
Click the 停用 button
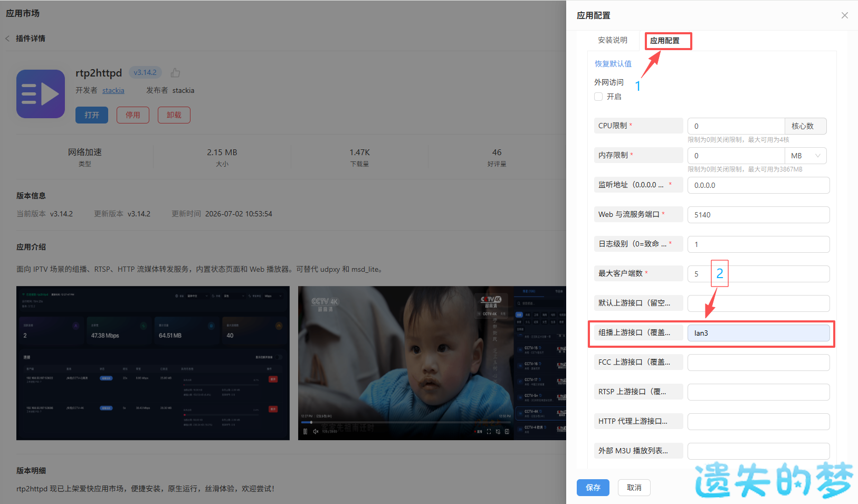[133, 115]
